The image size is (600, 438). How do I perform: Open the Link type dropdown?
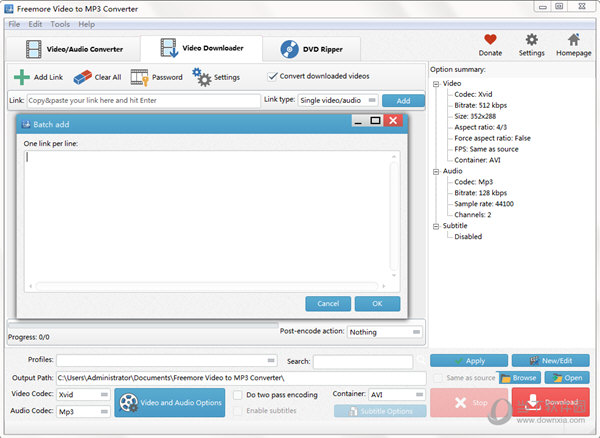tap(338, 100)
